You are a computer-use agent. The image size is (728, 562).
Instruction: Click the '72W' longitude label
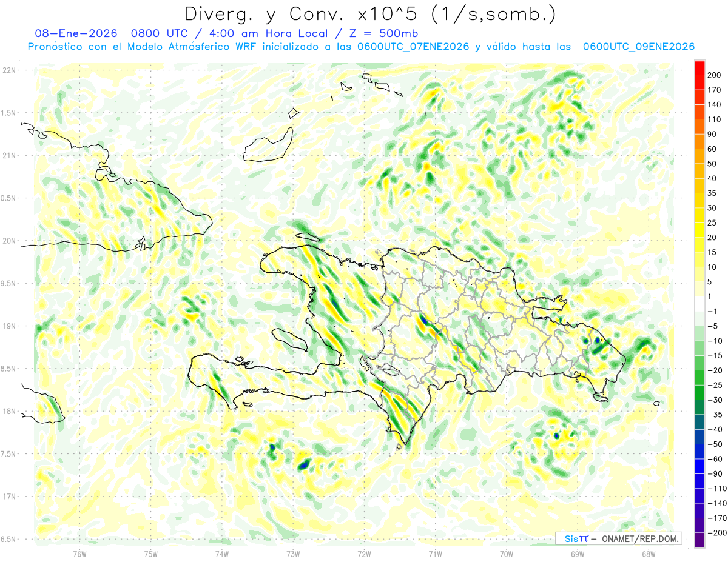tap(364, 554)
